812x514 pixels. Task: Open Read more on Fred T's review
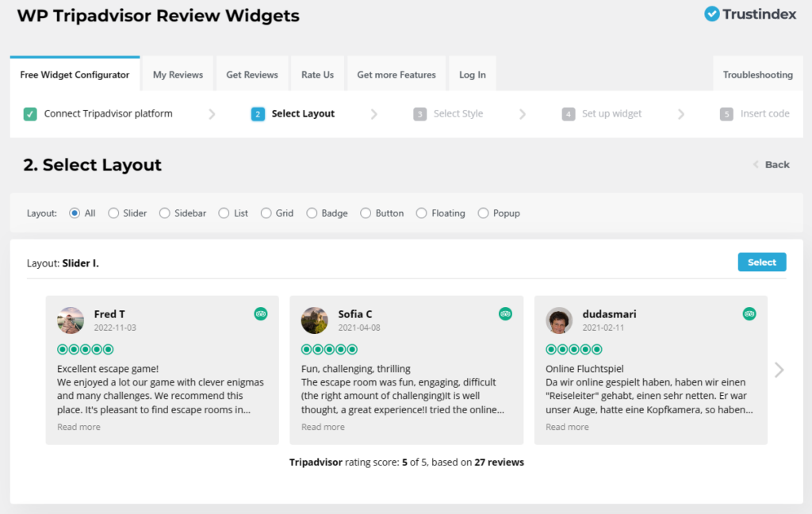pos(78,427)
